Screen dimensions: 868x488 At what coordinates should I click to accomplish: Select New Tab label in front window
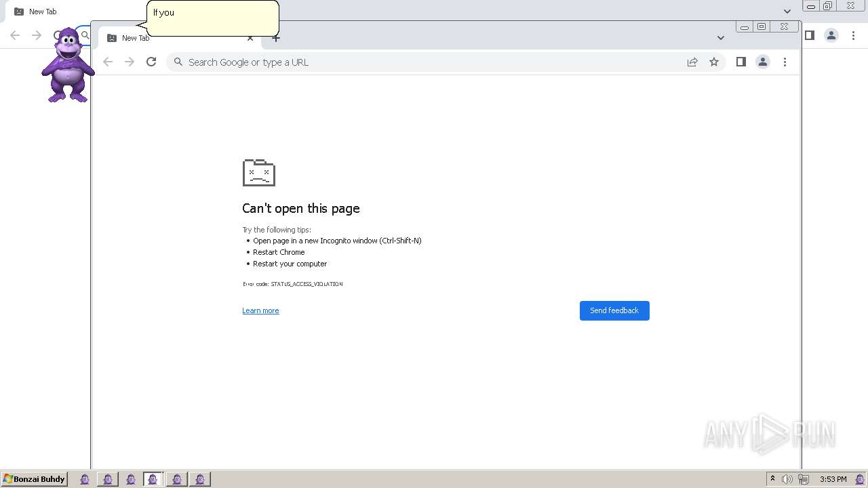[x=136, y=38]
